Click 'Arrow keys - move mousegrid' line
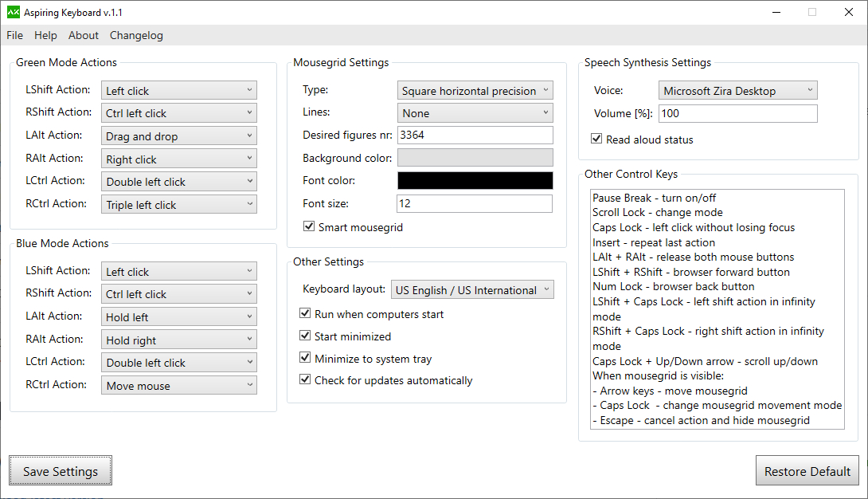868x499 pixels. coord(670,391)
